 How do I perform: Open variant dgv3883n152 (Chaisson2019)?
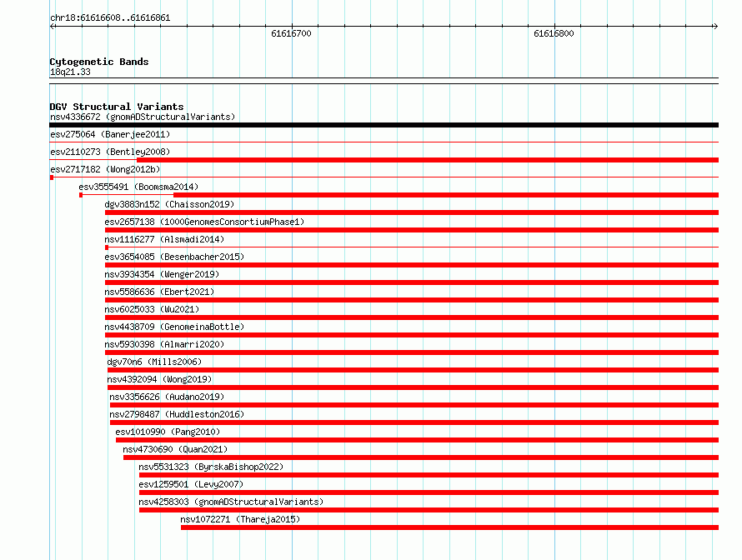169,204
